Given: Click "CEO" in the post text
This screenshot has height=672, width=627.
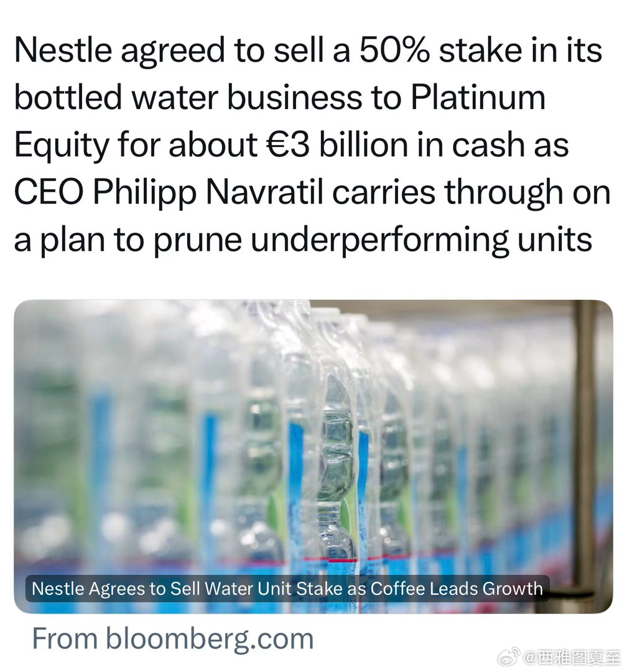Looking at the screenshot, I should click(x=49, y=192).
